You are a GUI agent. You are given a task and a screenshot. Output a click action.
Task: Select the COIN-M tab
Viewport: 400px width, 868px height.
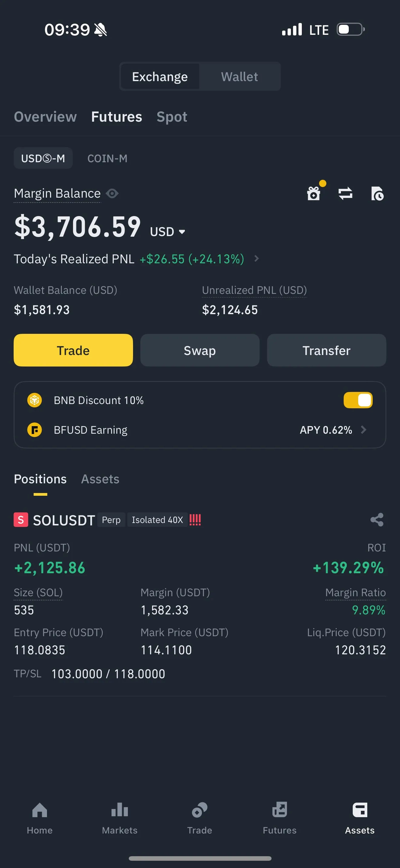point(107,158)
